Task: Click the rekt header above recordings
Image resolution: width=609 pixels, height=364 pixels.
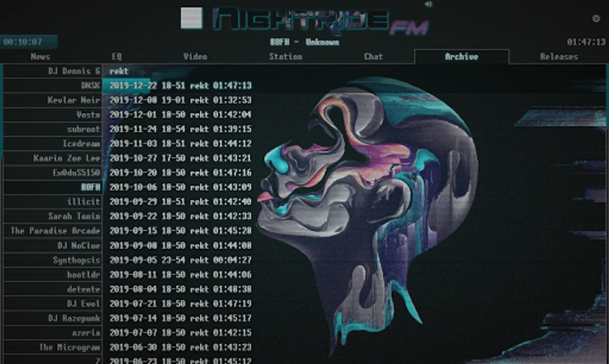Action: pyautogui.click(x=118, y=71)
